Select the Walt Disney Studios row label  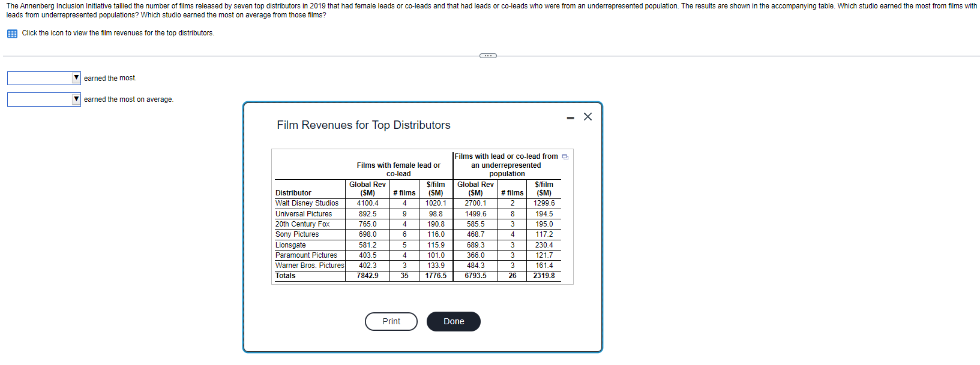tap(307, 203)
